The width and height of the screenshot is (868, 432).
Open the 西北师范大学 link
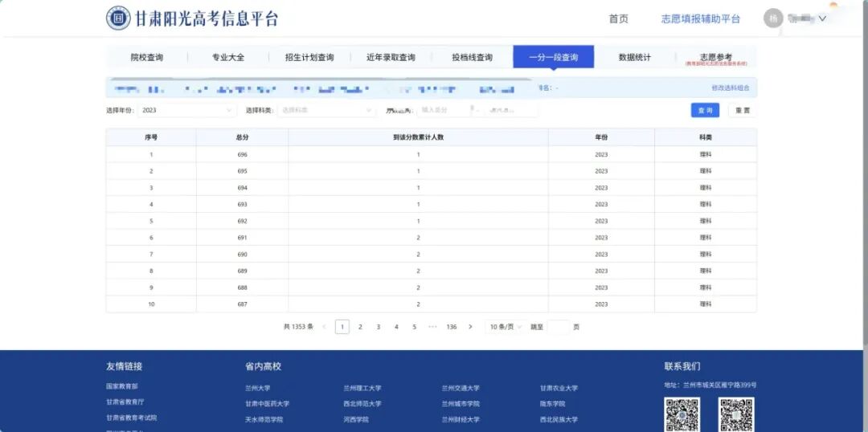point(362,404)
